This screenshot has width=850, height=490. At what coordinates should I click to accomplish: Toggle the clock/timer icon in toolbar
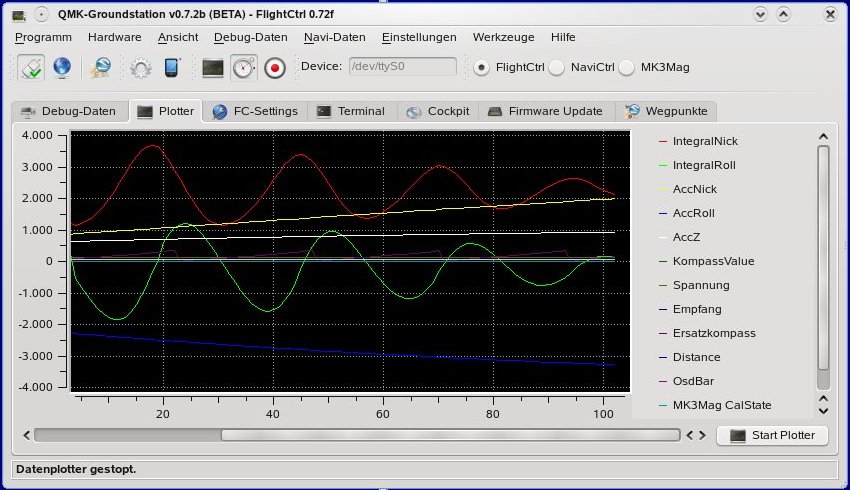click(x=243, y=67)
